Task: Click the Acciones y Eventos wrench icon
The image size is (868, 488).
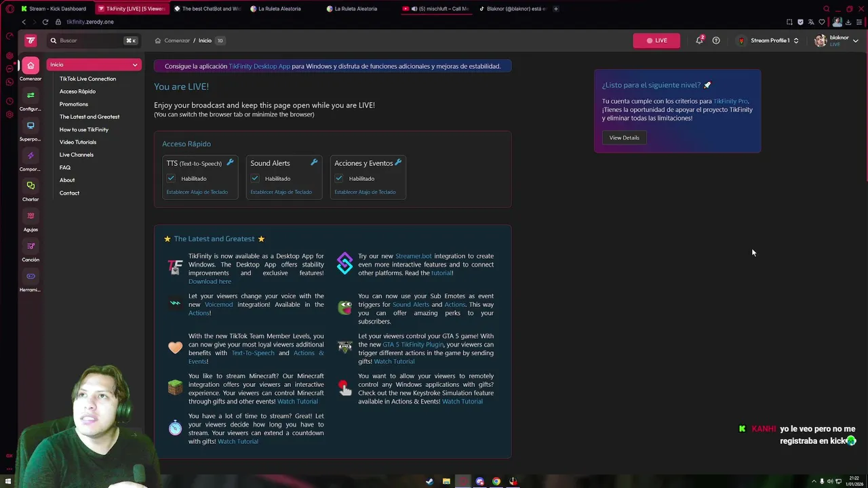Action: pyautogui.click(x=398, y=162)
